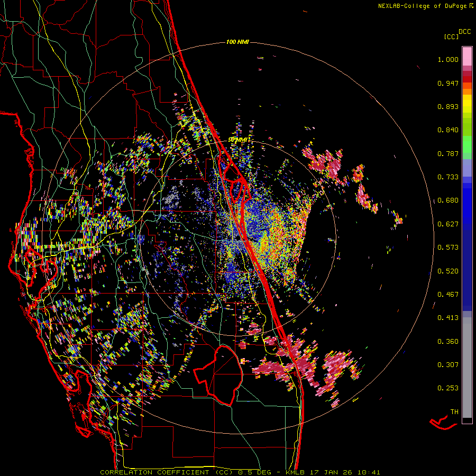Click the TH threshold label
476x476 pixels.
[x=454, y=412]
